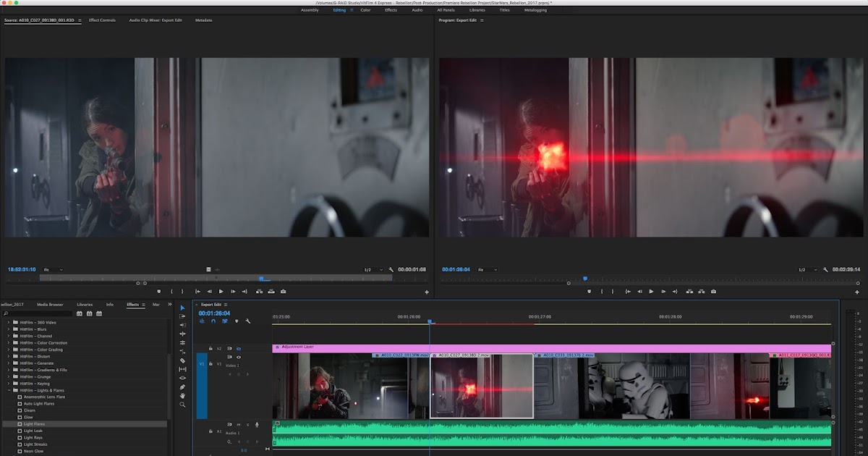Step back one frame in Program monitor
This screenshot has height=456, width=868.
(x=639, y=292)
